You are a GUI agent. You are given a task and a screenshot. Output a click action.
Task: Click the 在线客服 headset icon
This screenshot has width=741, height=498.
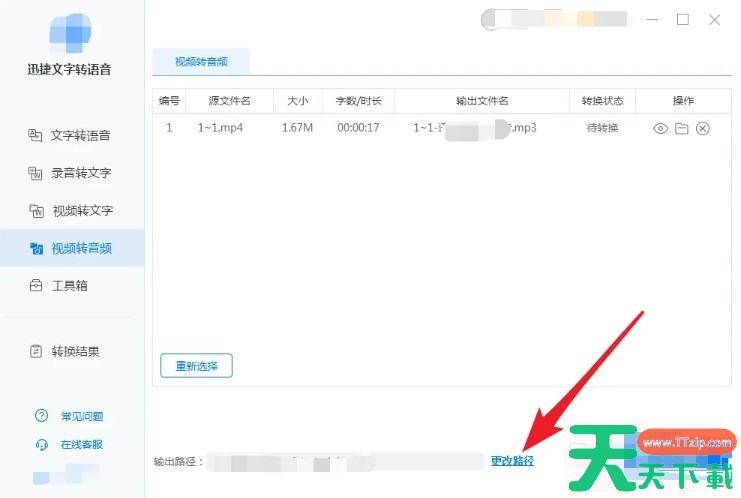click(x=42, y=444)
